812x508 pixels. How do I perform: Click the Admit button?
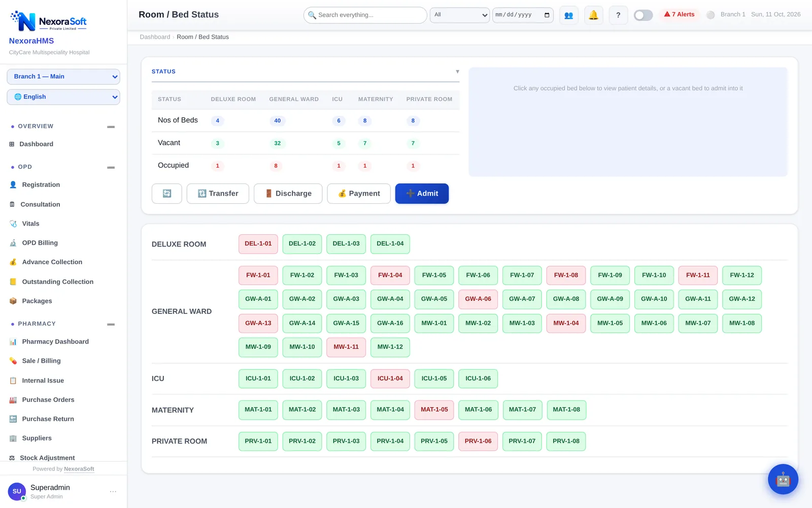422,194
